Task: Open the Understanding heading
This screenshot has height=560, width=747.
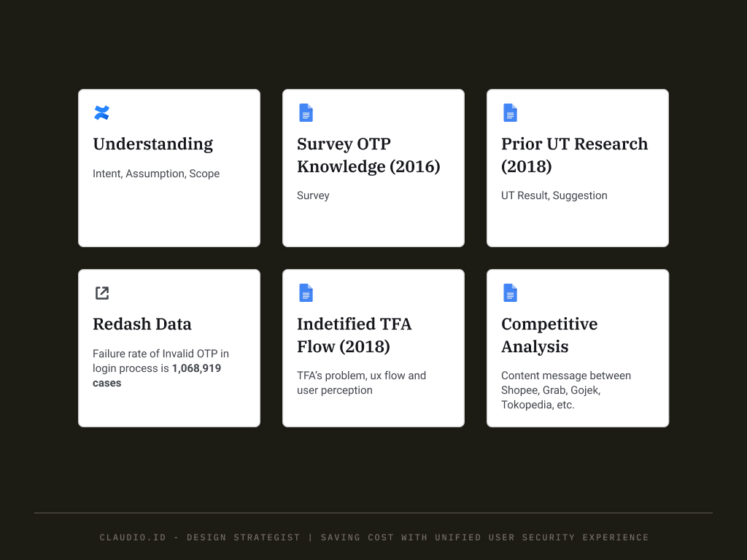Action: tap(153, 144)
